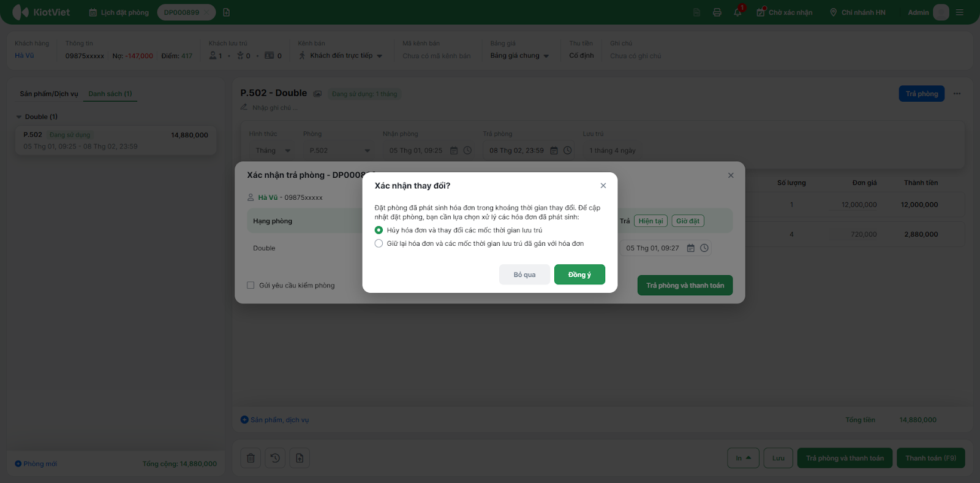Click the check-out time field '05 Thg 01, 09:27'
This screenshot has height=483, width=980.
[652, 248]
